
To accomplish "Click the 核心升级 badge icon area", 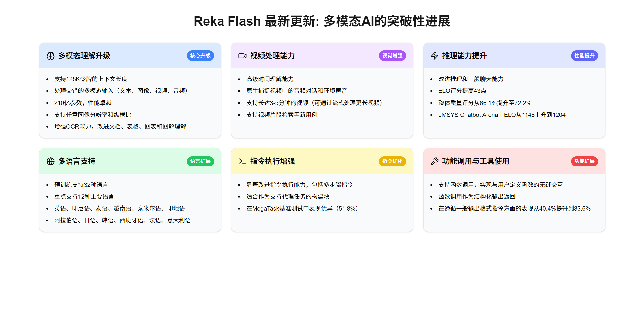I will pos(200,56).
